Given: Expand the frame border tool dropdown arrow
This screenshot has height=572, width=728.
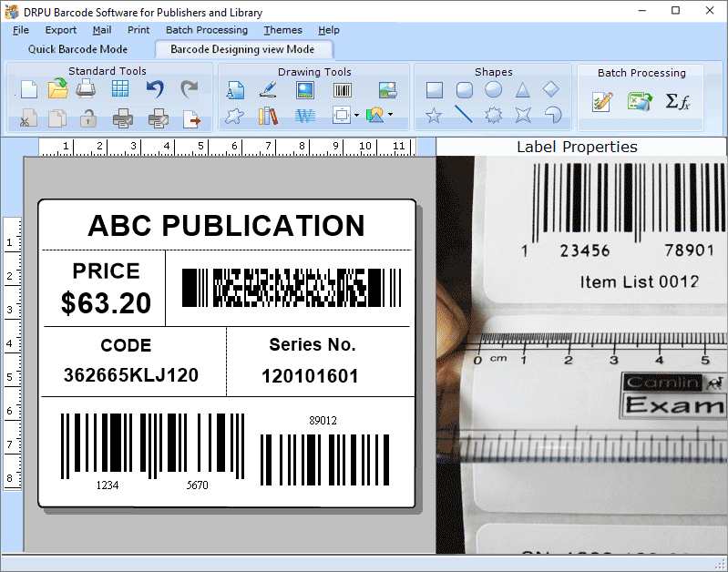Looking at the screenshot, I should (356, 115).
